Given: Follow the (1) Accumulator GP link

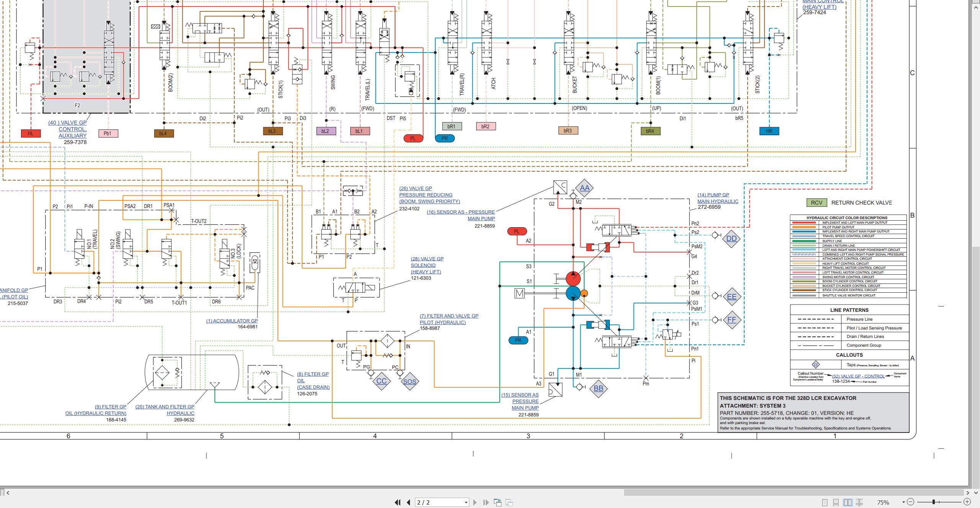Looking at the screenshot, I should (232, 321).
